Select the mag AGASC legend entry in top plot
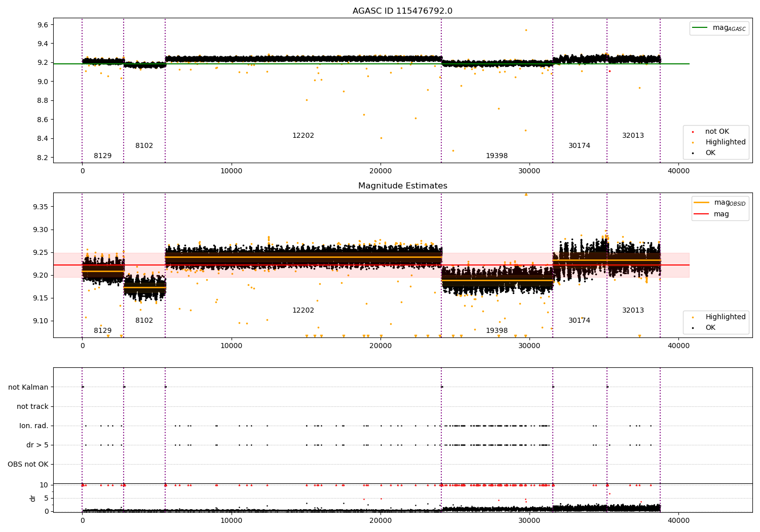Viewport: 760px width, 532px height. tap(719, 28)
